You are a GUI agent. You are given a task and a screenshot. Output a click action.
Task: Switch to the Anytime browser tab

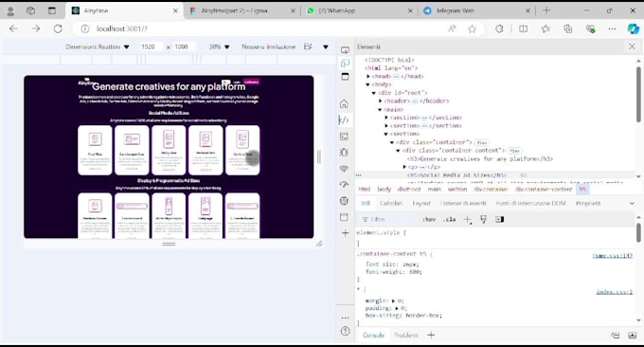[x=124, y=11]
